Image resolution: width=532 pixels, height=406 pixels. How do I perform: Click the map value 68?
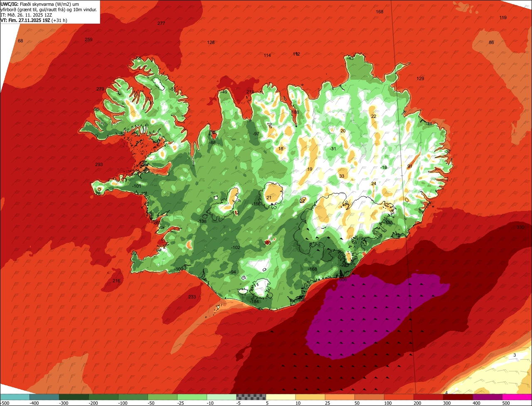(x=20, y=41)
